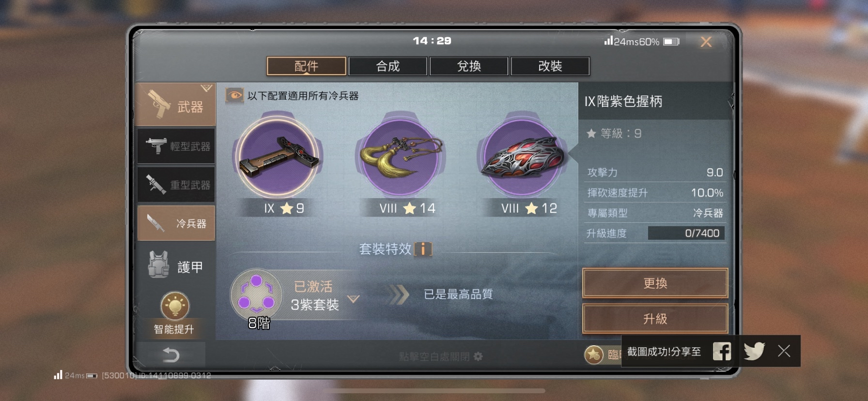Expand the 武器 weapons category arrow
Viewport: 868px width, 401px height.
point(207,88)
